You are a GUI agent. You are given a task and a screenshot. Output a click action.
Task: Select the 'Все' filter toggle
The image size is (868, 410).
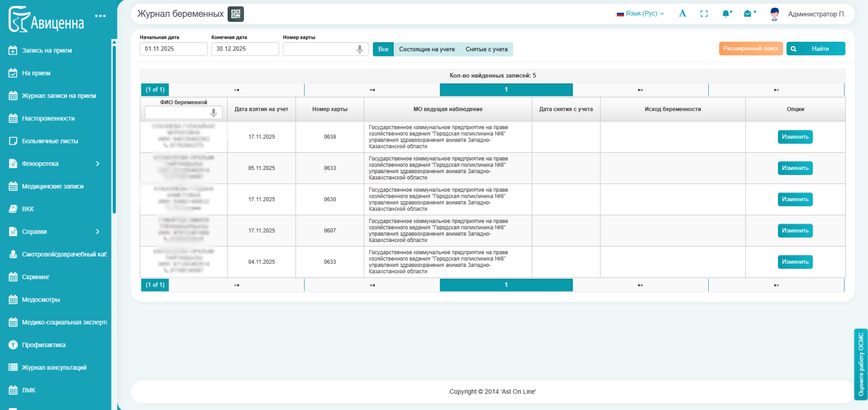(383, 49)
